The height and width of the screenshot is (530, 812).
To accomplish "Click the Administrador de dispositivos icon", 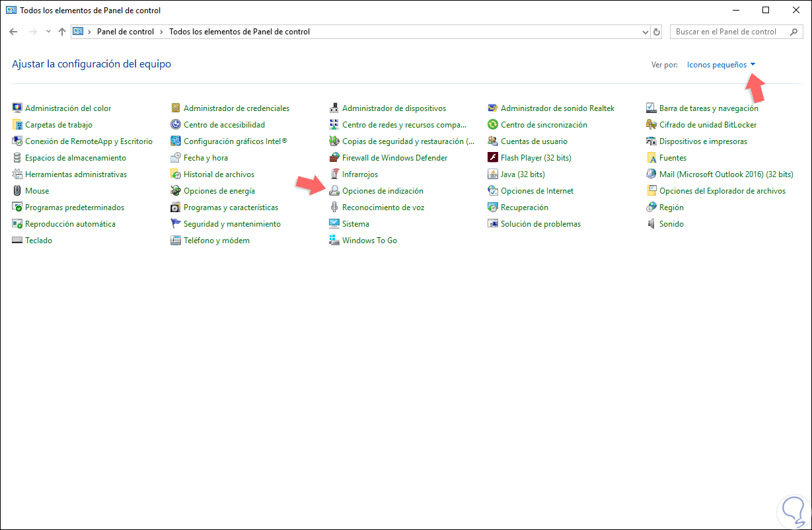I will [x=334, y=108].
